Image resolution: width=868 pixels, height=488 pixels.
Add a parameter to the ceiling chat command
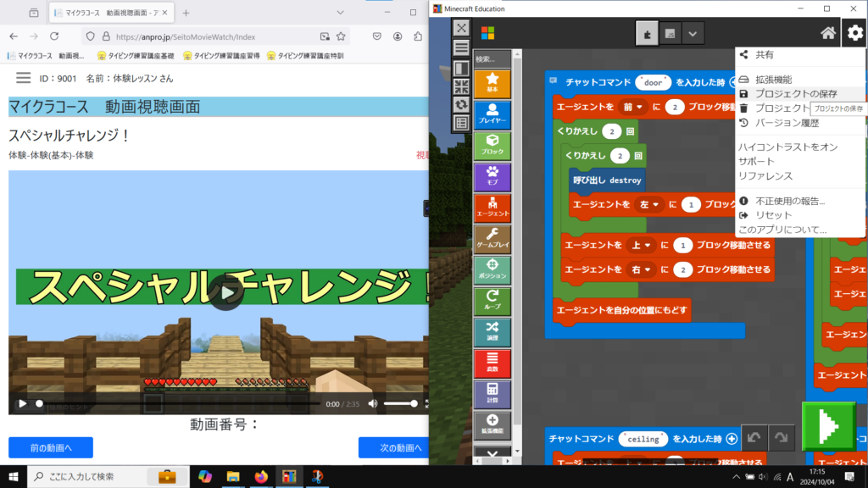pyautogui.click(x=732, y=439)
